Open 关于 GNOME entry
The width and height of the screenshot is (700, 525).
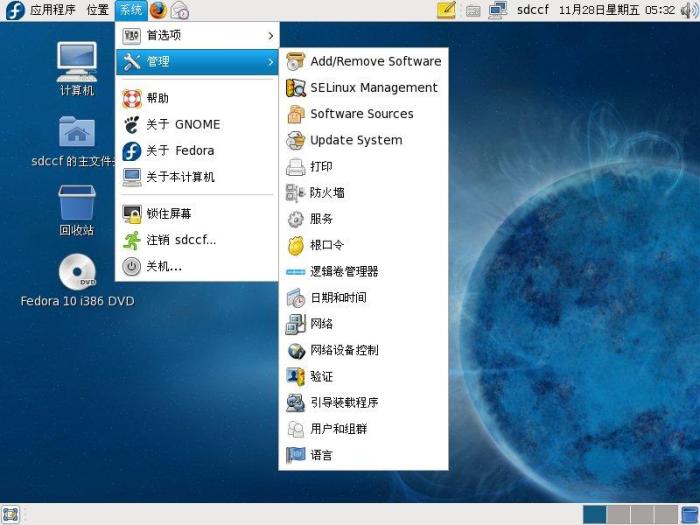coord(197,125)
